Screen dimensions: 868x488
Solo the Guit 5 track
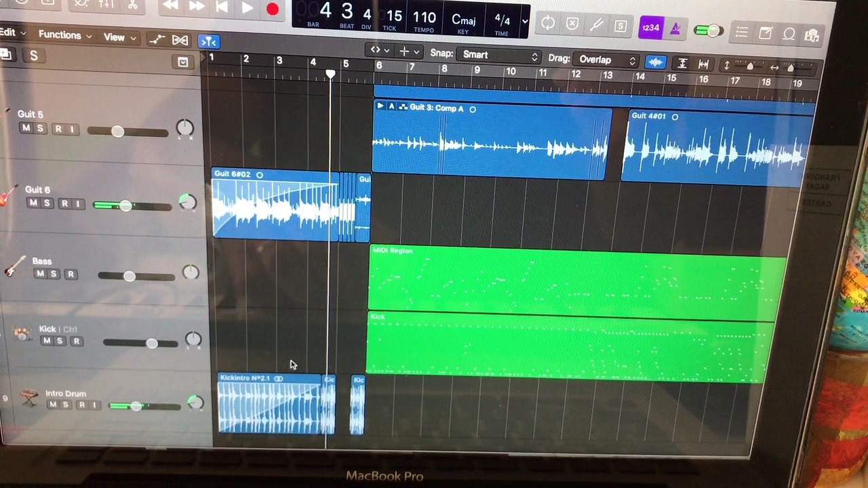[41, 129]
